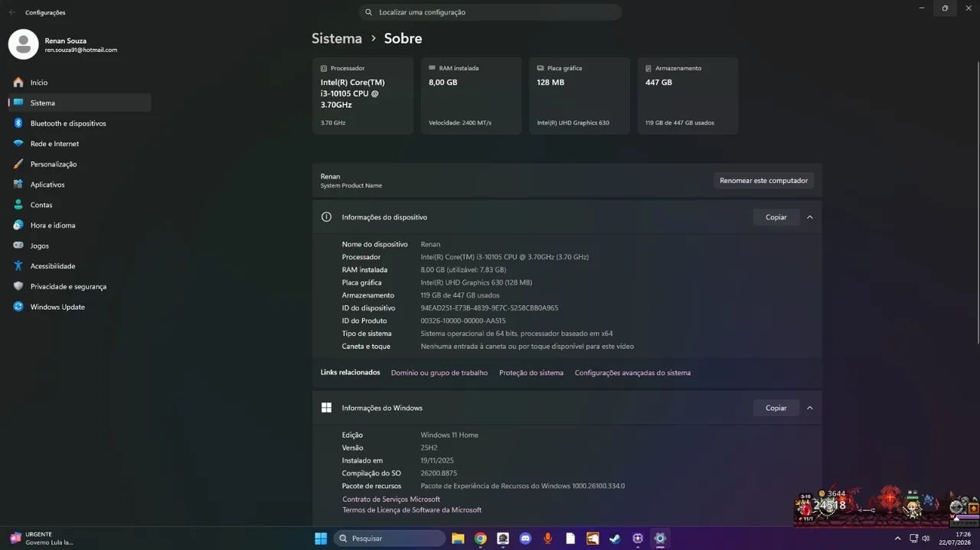Click the taskbar Pesquisar search box
980x550 pixels.
(x=390, y=539)
